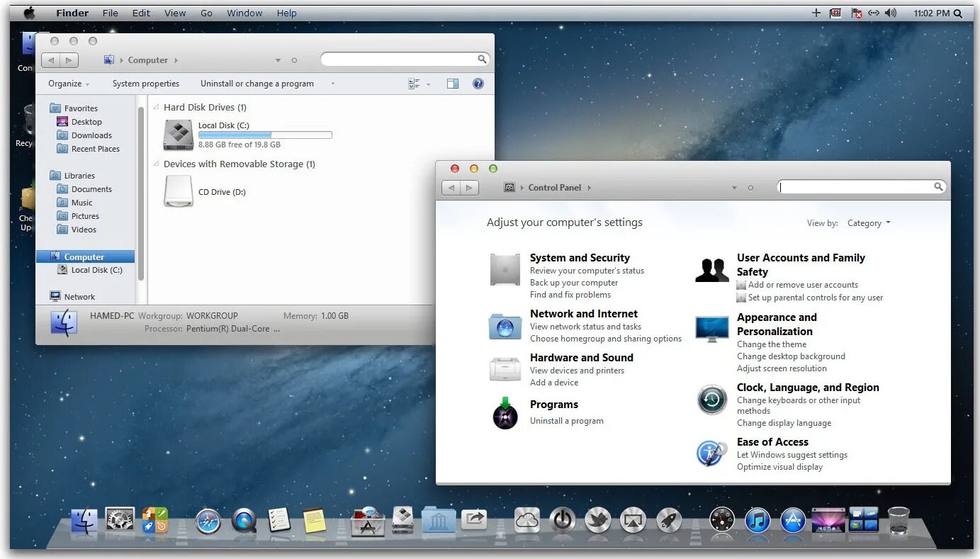
Task: Collapse Devices with Removable Storage group
Action: click(x=157, y=164)
